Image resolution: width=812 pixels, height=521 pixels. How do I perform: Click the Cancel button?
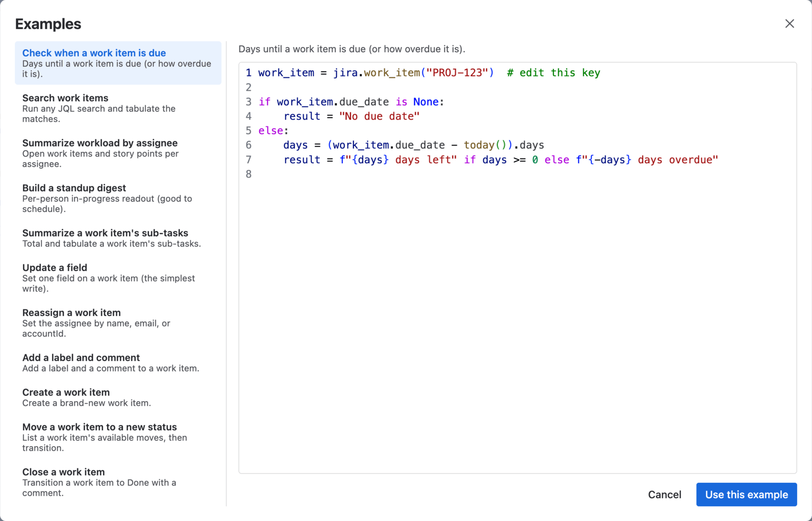[664, 494]
